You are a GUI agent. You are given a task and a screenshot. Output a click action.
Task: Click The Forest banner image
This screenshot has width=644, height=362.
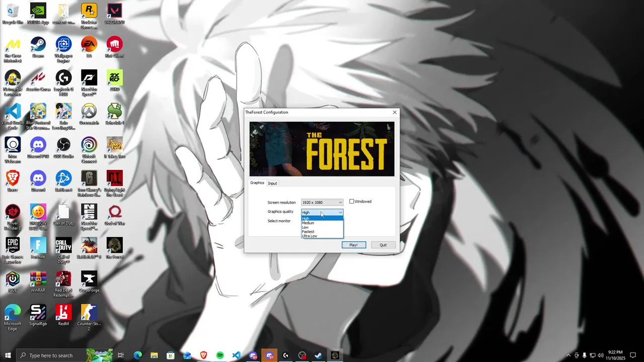pos(322,149)
